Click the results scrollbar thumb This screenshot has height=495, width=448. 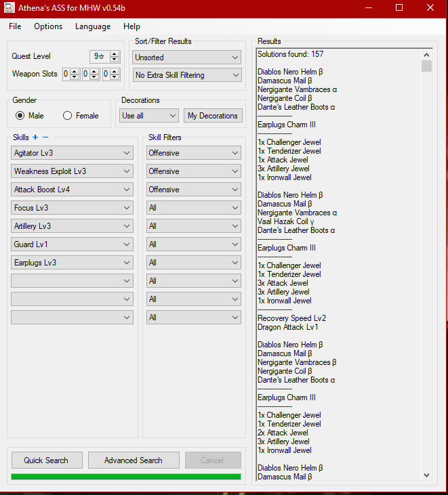(x=426, y=66)
